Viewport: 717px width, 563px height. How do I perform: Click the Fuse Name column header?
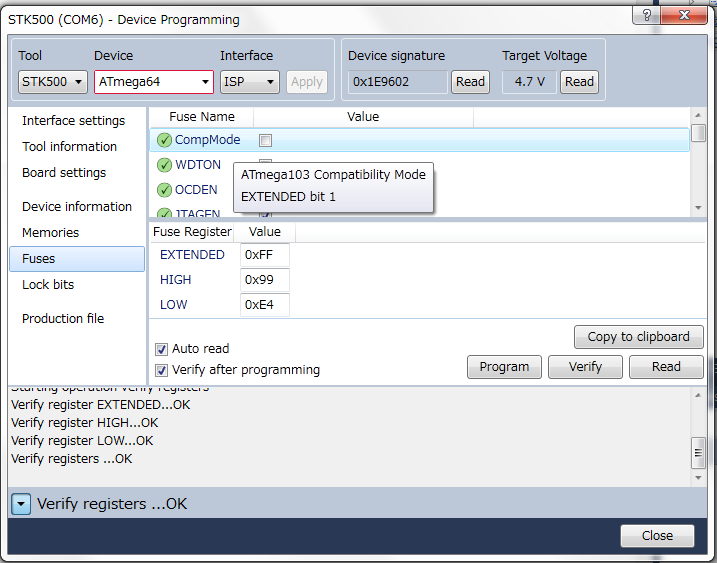click(x=202, y=117)
